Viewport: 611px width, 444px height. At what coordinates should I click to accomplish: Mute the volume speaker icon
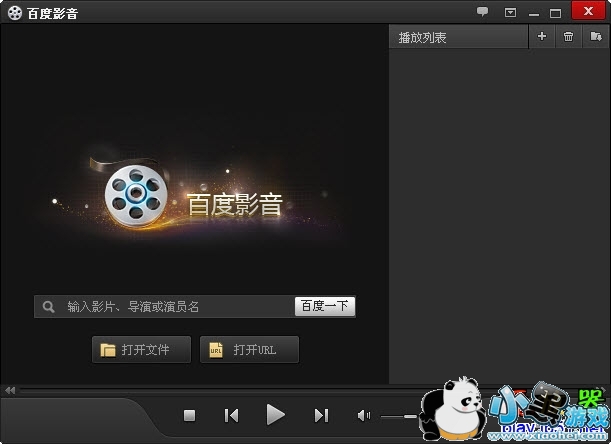tap(364, 415)
